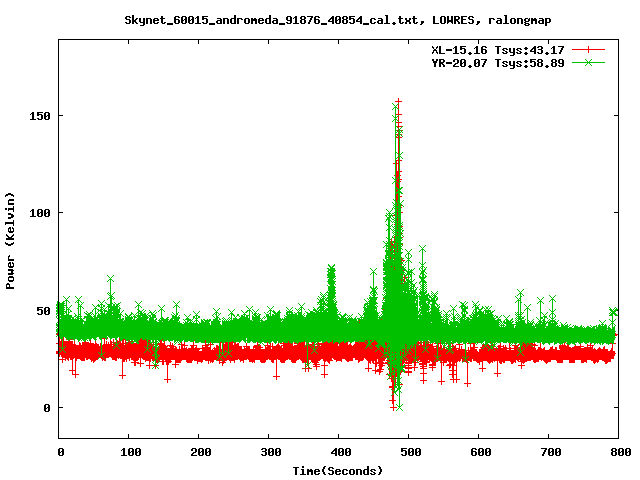Click the 100 tick label on the x-axis
This screenshot has width=640, height=480.
coord(129,453)
